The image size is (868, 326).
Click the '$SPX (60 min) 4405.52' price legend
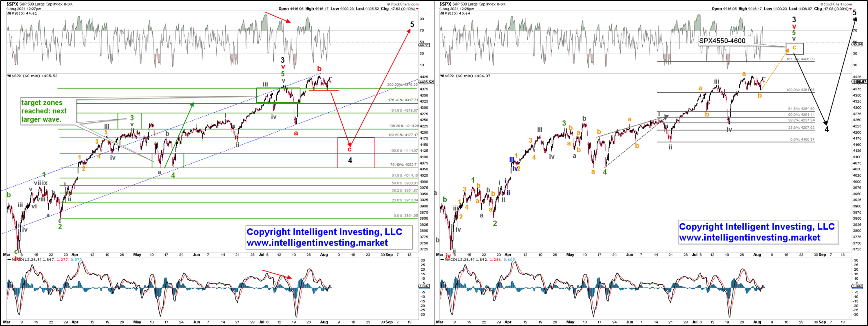32,76
